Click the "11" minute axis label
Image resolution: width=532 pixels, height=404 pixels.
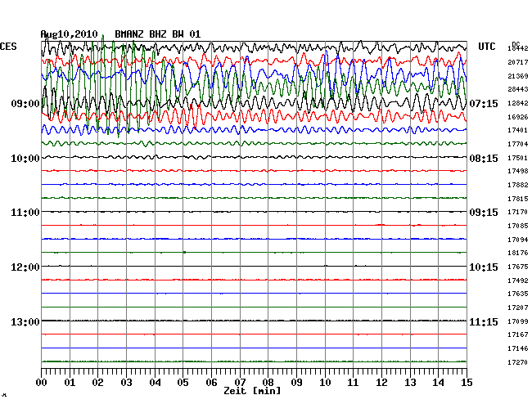[x=354, y=383]
